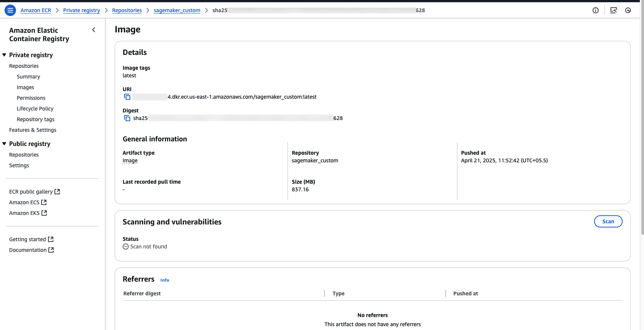Click the Public registry heading
The image size is (644, 330).
click(x=30, y=144)
